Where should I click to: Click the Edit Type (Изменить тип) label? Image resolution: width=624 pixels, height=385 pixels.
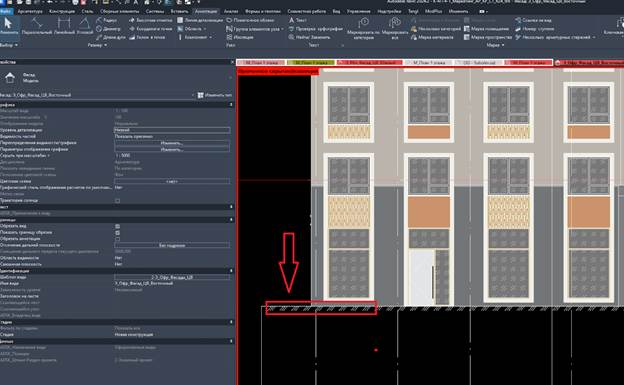click(x=218, y=95)
